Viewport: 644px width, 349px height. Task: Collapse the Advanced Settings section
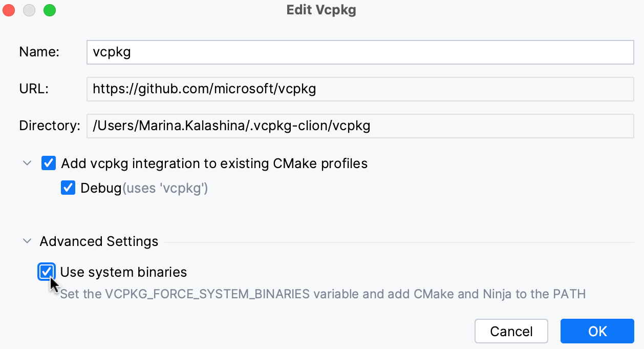coord(27,241)
